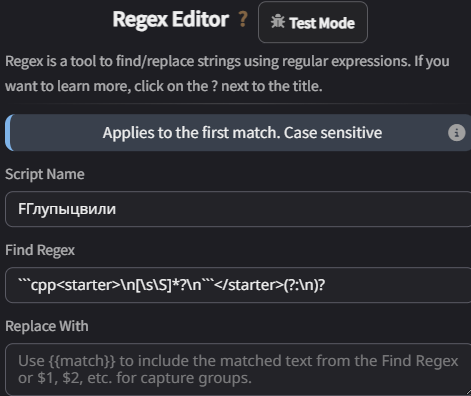
Task: Click inside the Replace With text area
Action: (238, 369)
